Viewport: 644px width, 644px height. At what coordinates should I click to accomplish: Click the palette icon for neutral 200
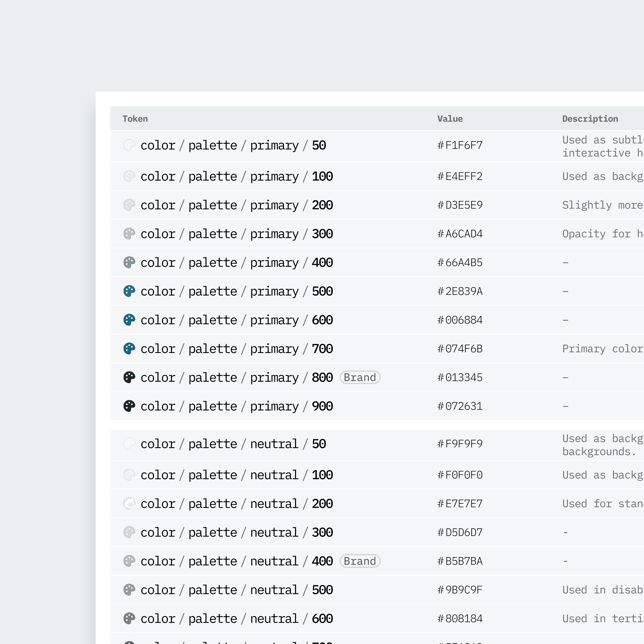point(129,503)
